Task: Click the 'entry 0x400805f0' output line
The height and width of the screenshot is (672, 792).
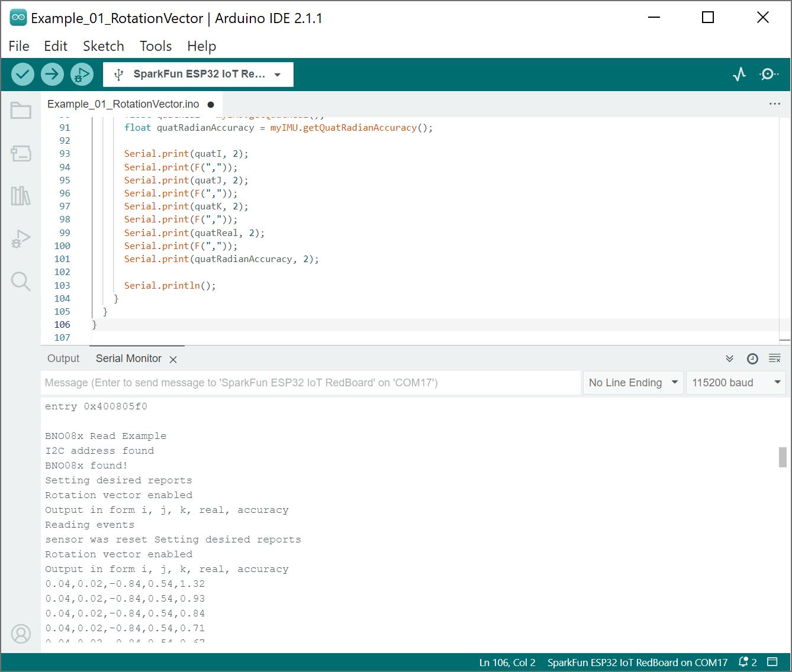Action: [x=96, y=406]
